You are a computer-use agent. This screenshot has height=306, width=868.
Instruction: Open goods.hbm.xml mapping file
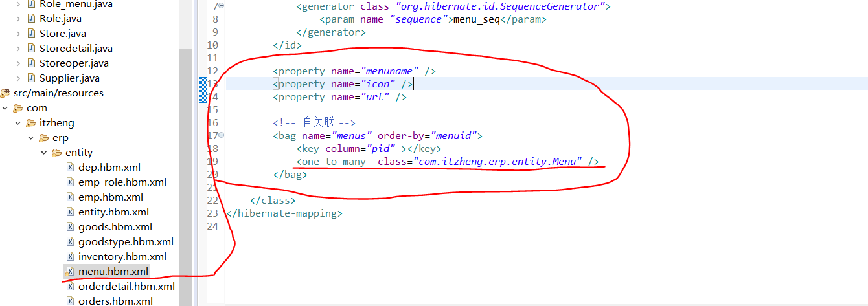point(115,227)
